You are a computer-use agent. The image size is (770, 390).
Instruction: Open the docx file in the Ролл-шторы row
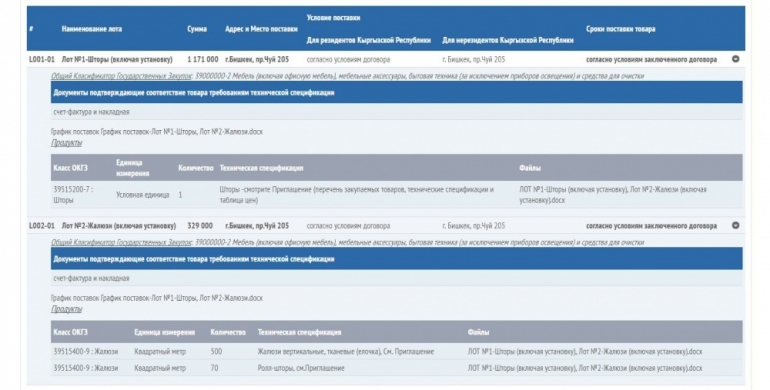point(585,368)
